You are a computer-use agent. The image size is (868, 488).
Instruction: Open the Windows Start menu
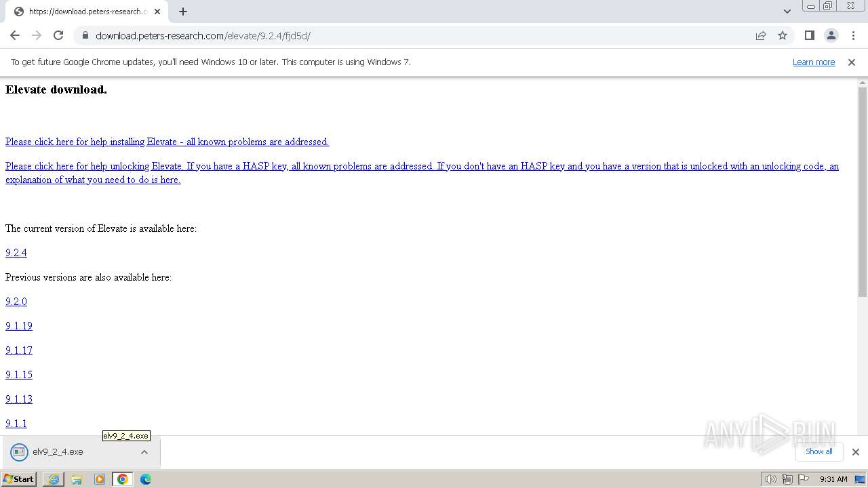(x=19, y=479)
